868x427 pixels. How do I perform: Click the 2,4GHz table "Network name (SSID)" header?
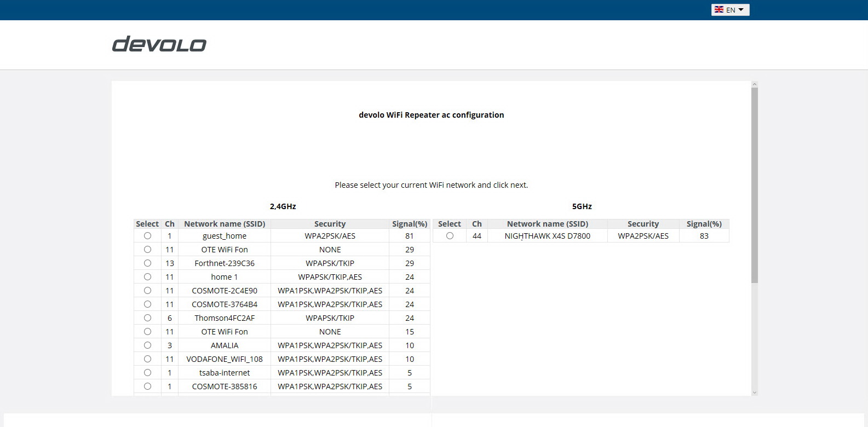click(225, 224)
